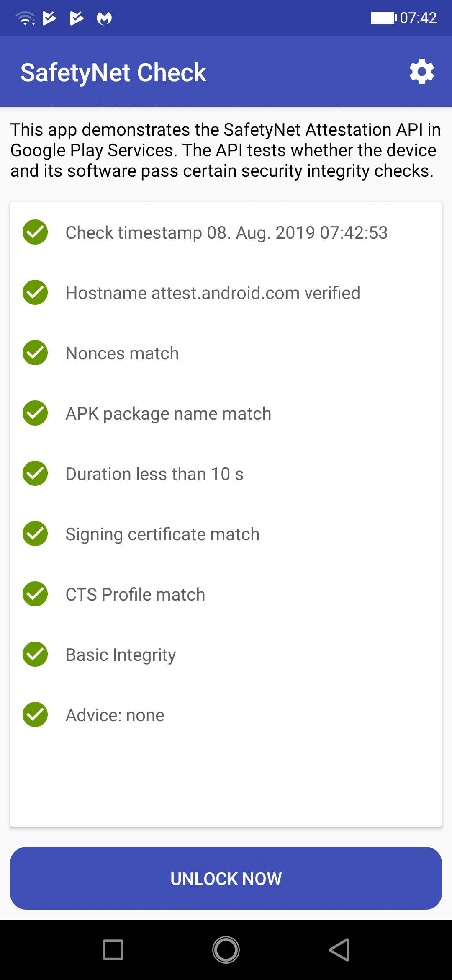Tap the green check beside Advice: none

[35, 714]
